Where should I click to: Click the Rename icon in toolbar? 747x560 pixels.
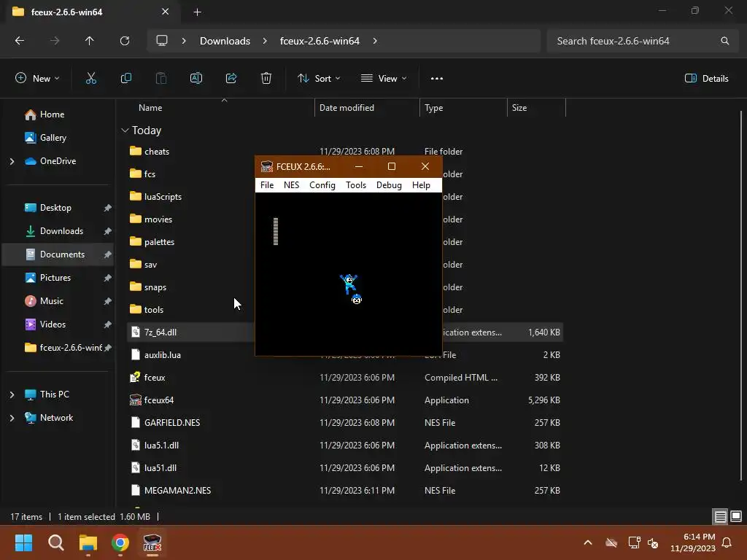196,79
